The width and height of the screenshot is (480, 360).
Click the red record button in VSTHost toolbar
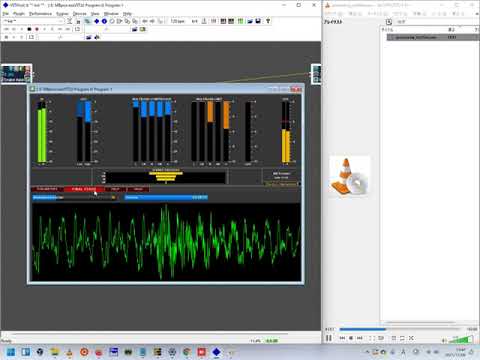[37, 29]
